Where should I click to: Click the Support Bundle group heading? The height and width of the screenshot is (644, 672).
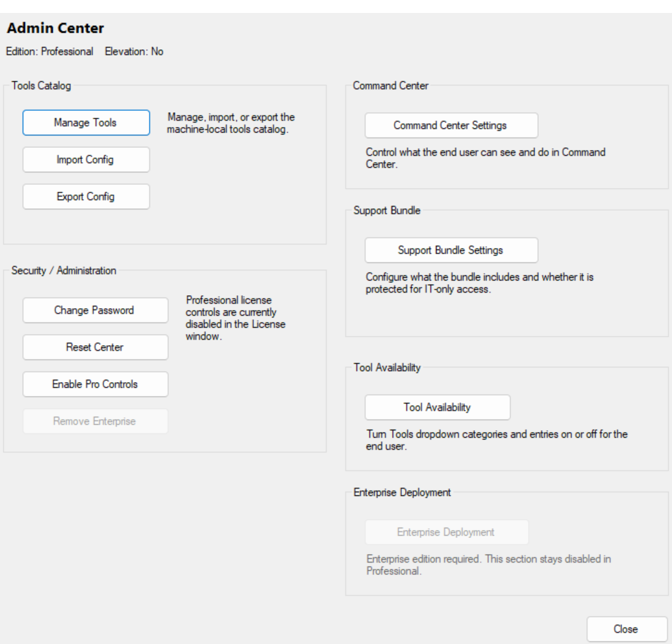[387, 210]
